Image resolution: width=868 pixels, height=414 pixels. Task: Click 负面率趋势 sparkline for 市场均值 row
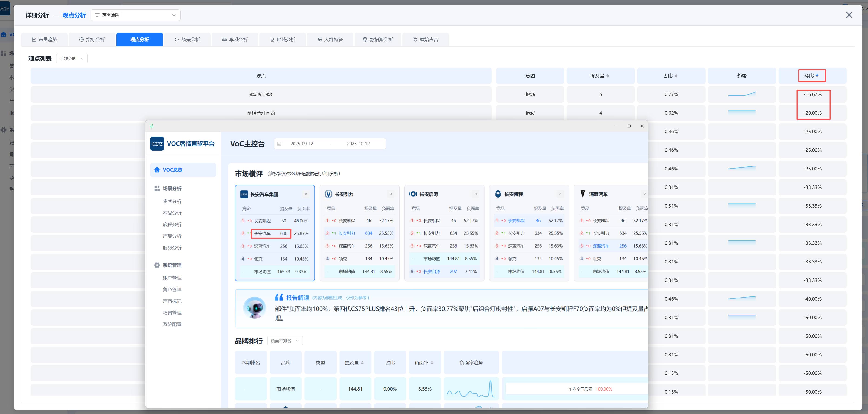click(471, 389)
